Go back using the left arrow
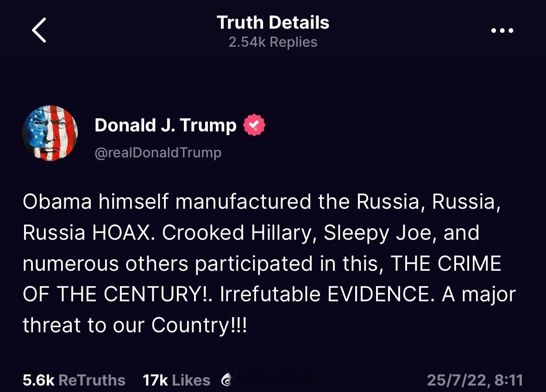Image resolution: width=546 pixels, height=392 pixels. tap(39, 30)
